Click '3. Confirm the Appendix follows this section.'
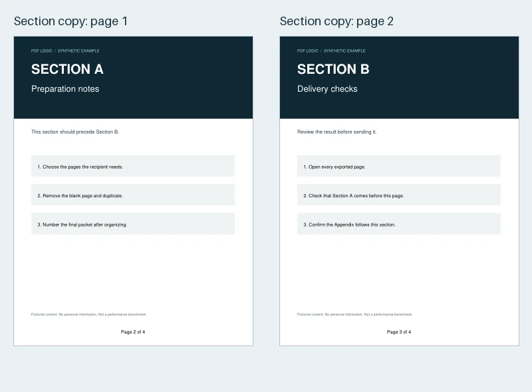This screenshot has height=392, width=532. [x=399, y=223]
